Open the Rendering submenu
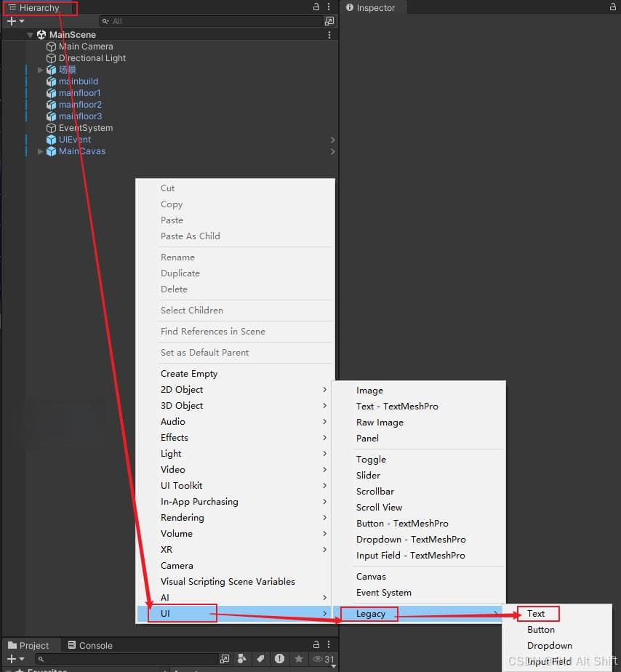621x672 pixels. [x=234, y=517]
